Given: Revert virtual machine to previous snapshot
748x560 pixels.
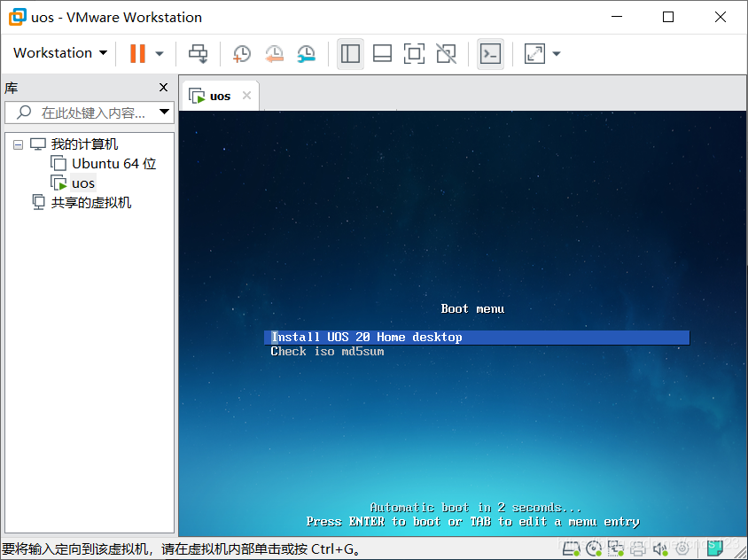Looking at the screenshot, I should pos(275,53).
